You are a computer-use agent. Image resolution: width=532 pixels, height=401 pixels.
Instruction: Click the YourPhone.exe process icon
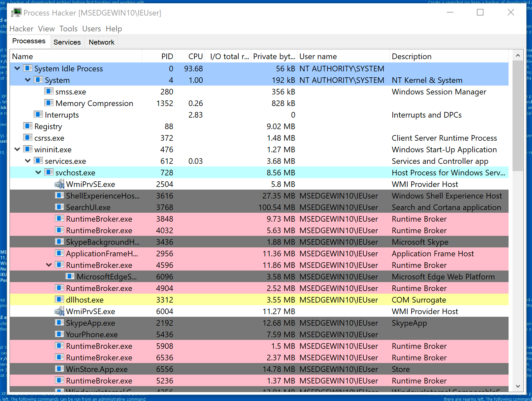point(59,334)
